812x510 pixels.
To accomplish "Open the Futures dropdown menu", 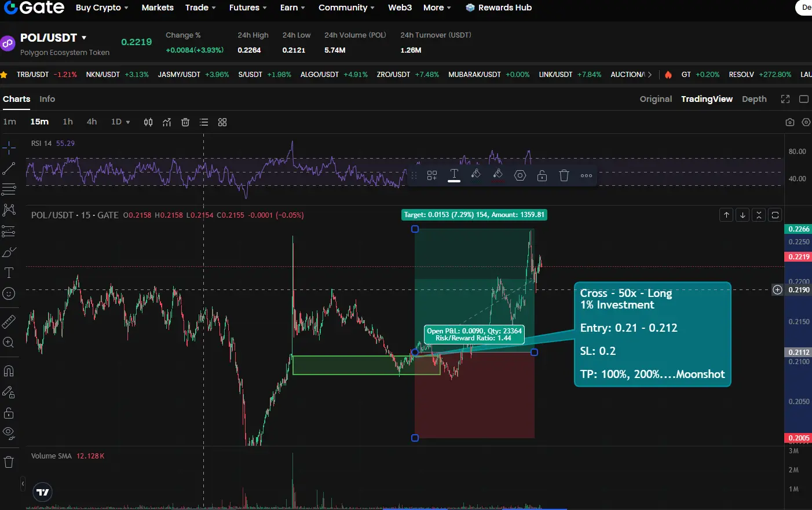I will [x=248, y=8].
